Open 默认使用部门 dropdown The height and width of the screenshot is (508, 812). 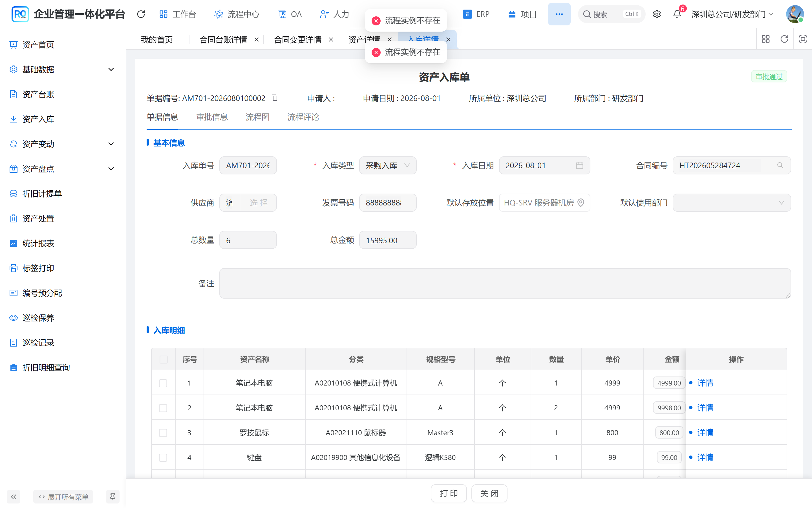(x=731, y=203)
